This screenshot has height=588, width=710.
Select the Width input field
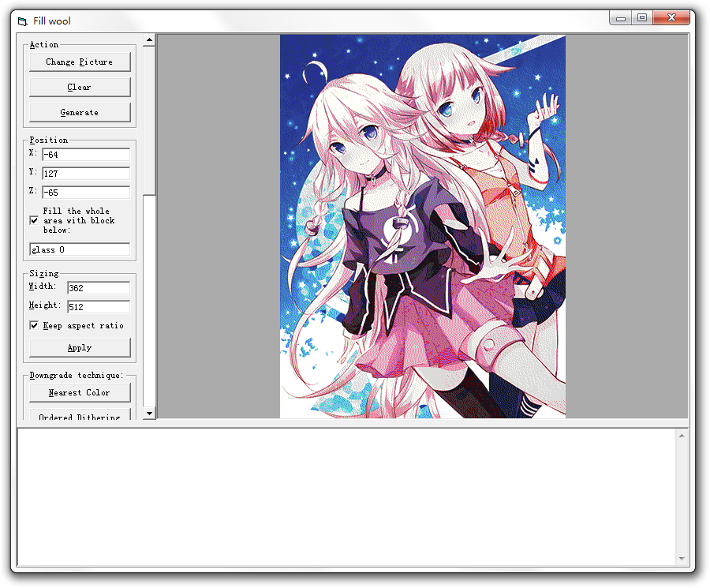click(99, 288)
